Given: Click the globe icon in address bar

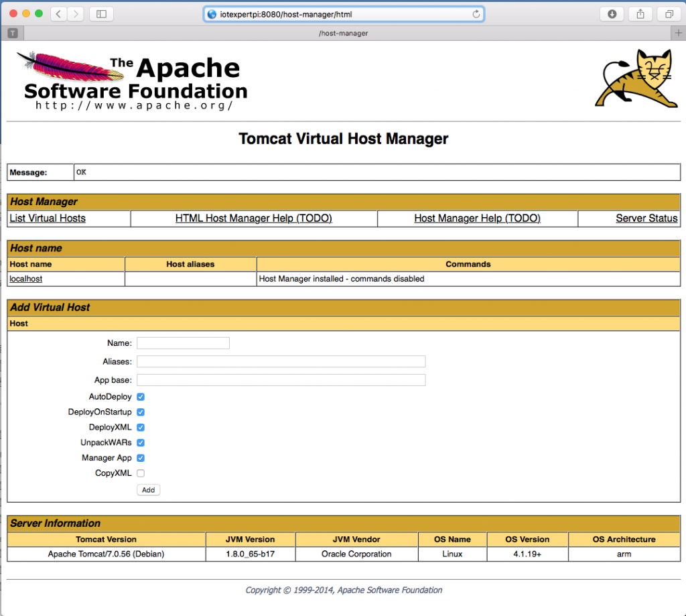Looking at the screenshot, I should 212,14.
